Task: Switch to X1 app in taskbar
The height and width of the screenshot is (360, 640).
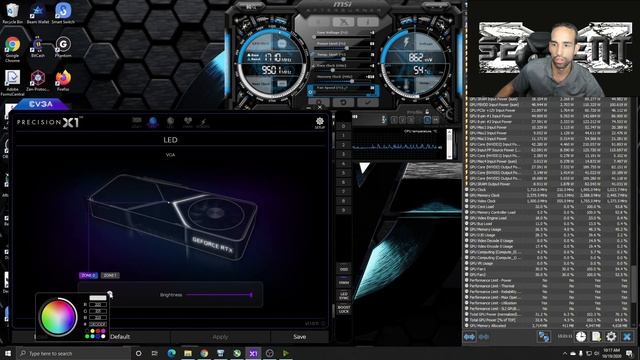Action: tap(253, 353)
